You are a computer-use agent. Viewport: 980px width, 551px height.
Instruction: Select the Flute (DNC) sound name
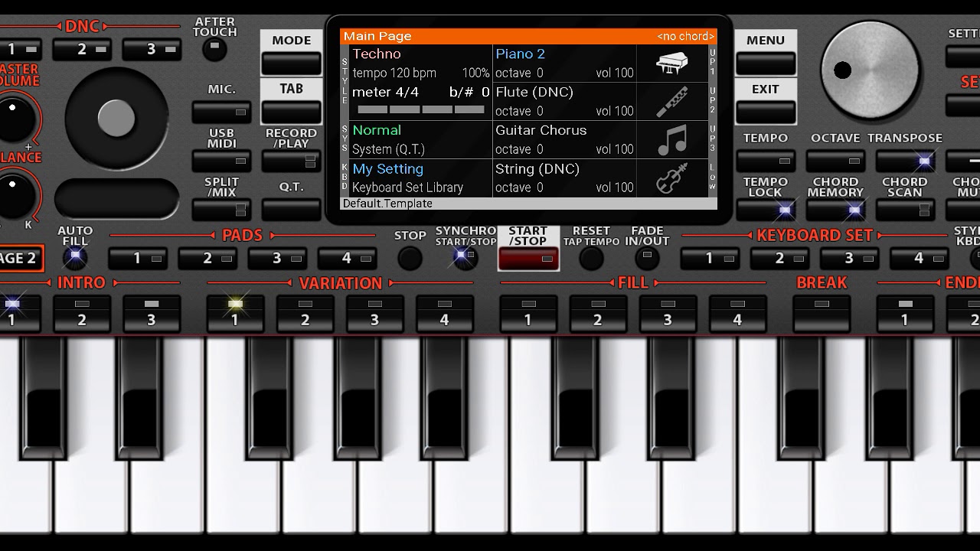(x=534, y=92)
